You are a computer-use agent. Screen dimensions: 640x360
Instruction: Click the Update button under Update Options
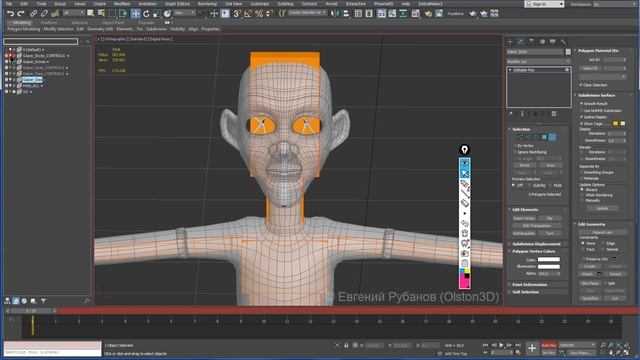click(602, 209)
